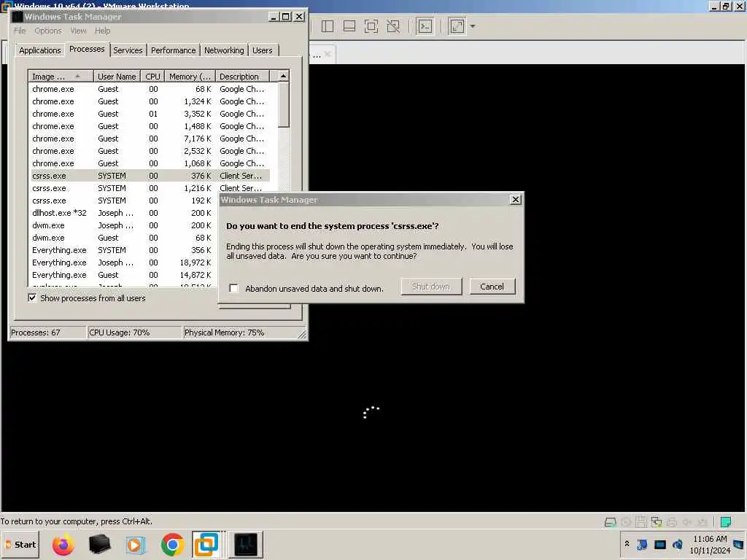Click show desktop icon beside the clock
Viewport: 747px width, 560px height.
(x=739, y=544)
